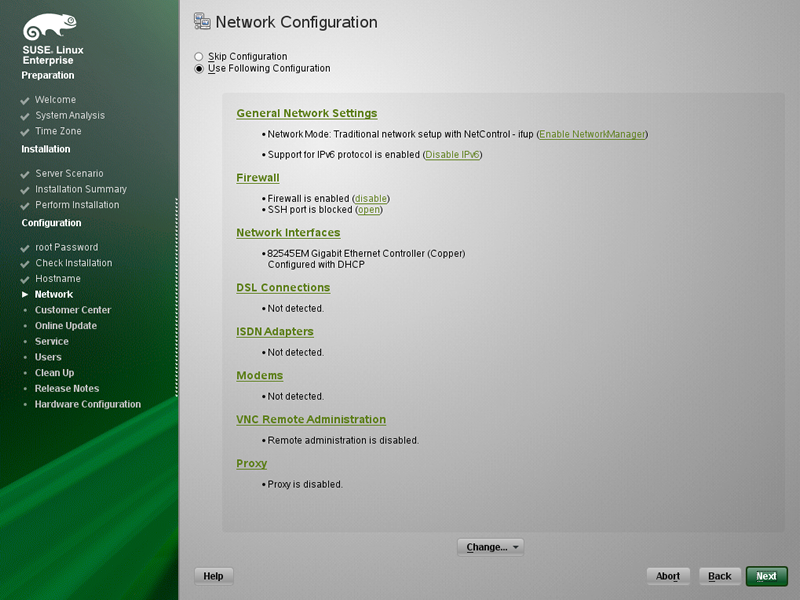Click the checkmark beside root Password
Viewport: 800px width, 600px height.
click(x=24, y=248)
